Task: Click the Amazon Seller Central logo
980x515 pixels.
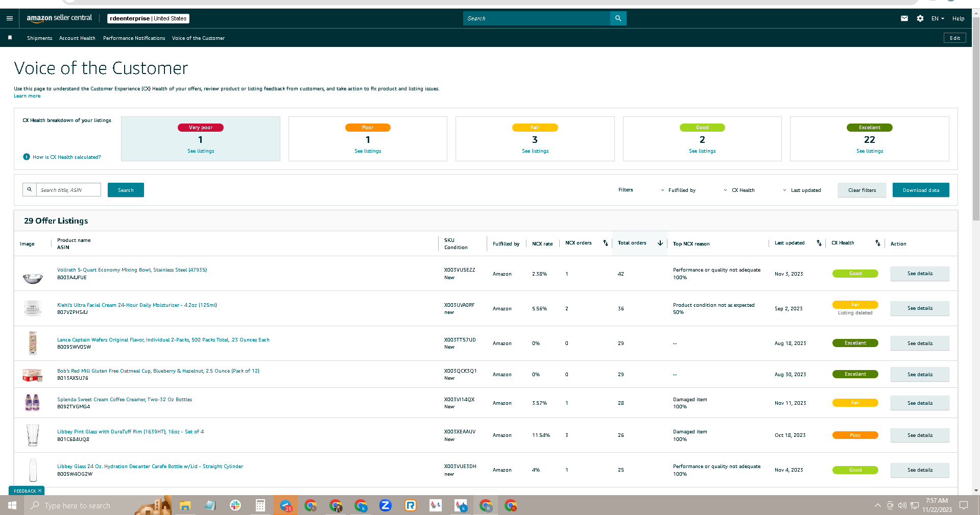Action: point(59,18)
